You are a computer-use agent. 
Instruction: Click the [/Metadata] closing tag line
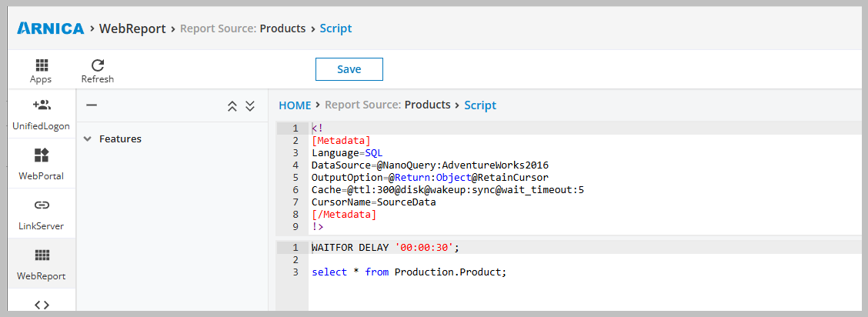click(344, 214)
